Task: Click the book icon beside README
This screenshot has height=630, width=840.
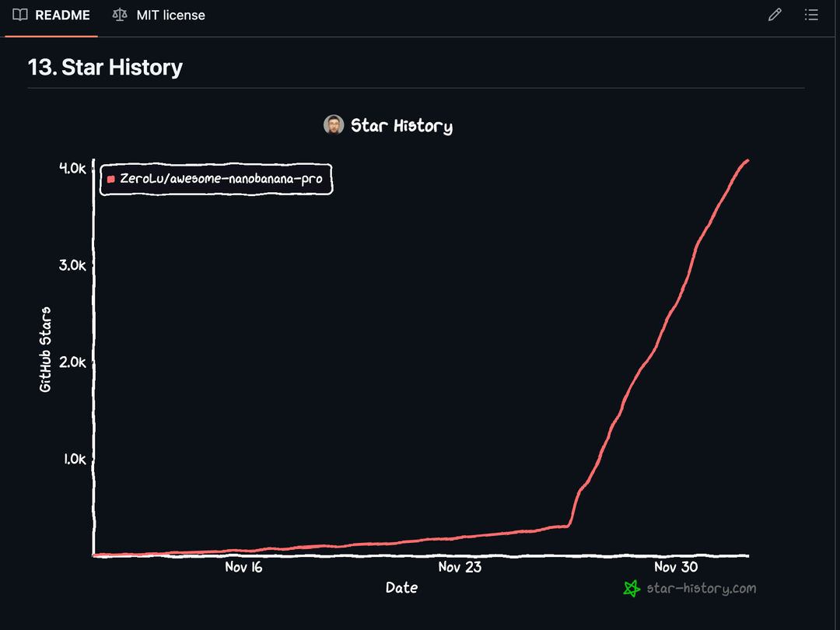Action: coord(20,15)
